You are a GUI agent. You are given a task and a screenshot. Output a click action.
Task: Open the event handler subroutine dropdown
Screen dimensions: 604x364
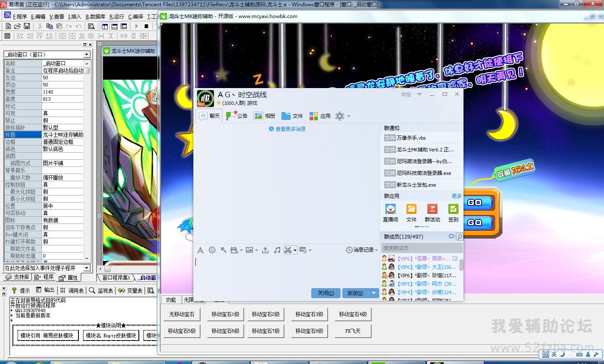click(x=86, y=268)
